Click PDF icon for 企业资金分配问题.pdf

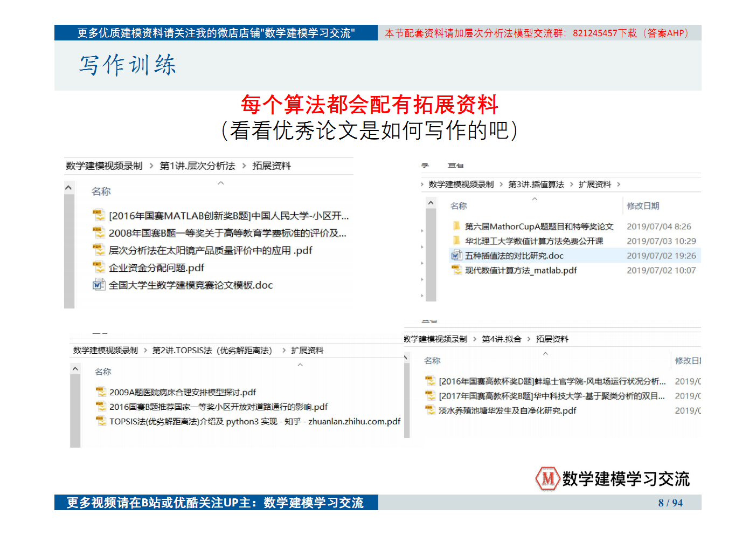99,267
